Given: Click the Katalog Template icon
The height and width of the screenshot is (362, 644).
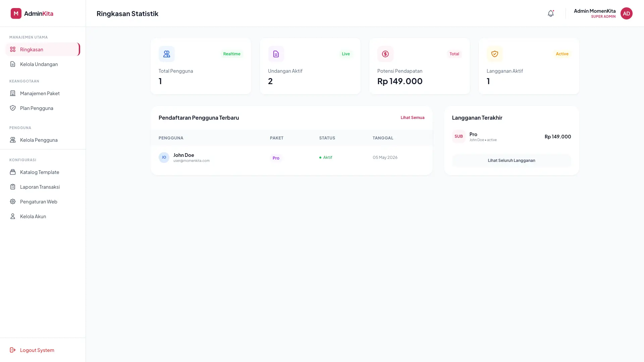Looking at the screenshot, I should [x=13, y=172].
